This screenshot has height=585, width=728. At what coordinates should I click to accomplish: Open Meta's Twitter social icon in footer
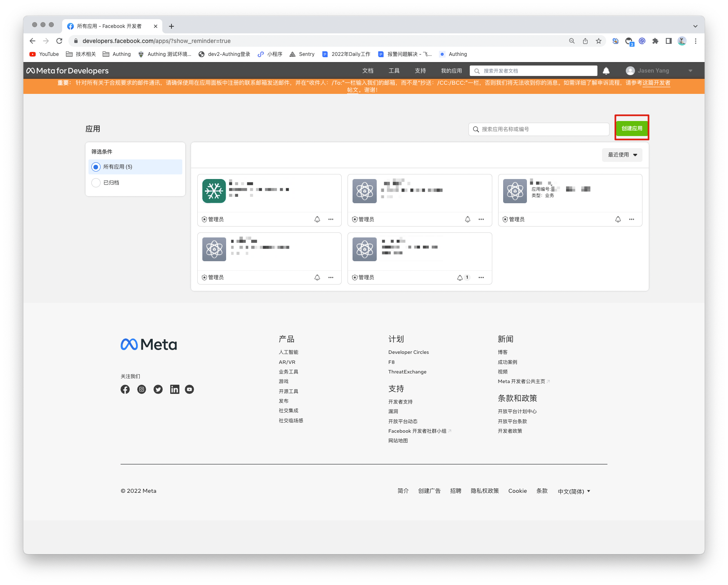pyautogui.click(x=158, y=389)
